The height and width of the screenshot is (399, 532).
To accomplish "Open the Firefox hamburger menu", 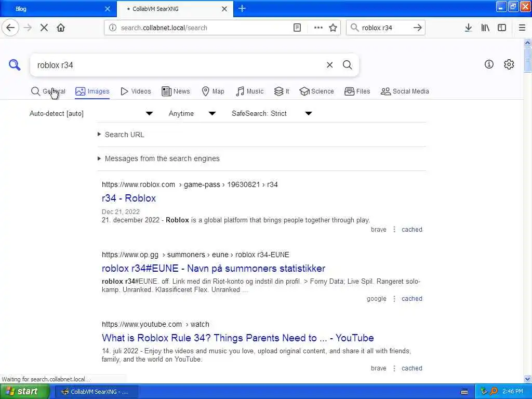I will [x=522, y=28].
